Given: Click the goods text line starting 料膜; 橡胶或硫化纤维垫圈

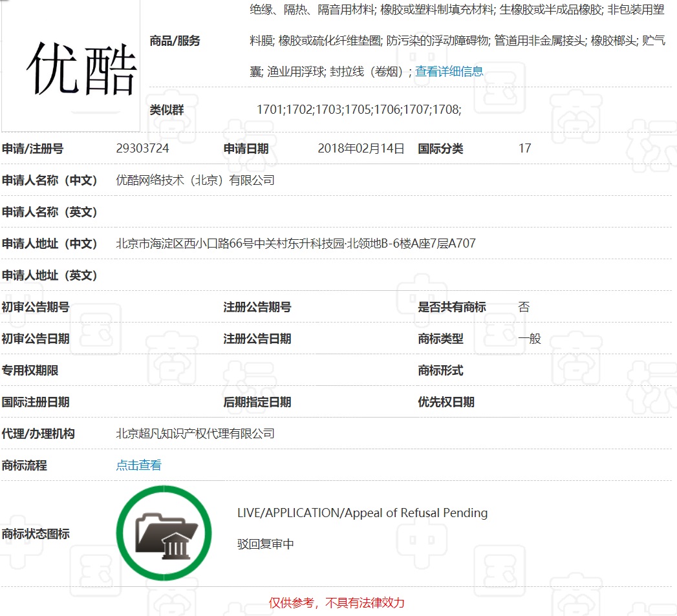Looking at the screenshot, I should coord(458,41).
